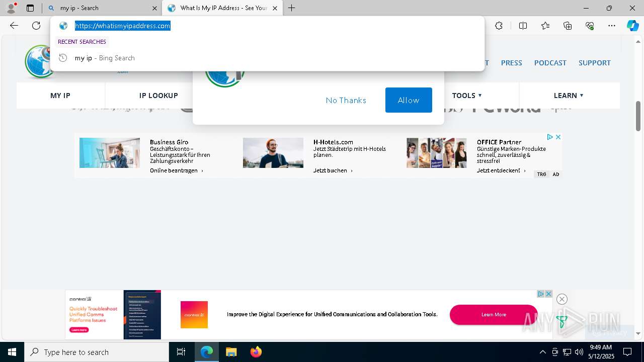Open the Windows Start menu
The image size is (644, 362).
(x=12, y=352)
